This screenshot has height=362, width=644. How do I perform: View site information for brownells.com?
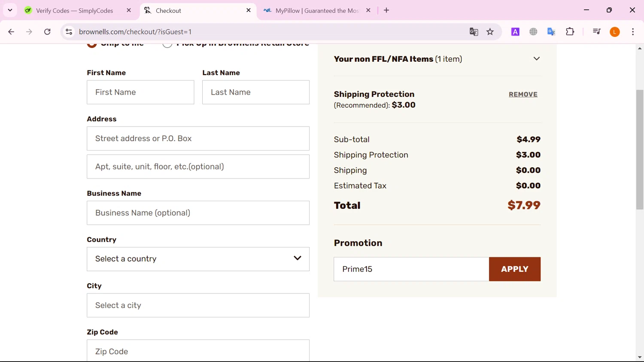pos(69,32)
